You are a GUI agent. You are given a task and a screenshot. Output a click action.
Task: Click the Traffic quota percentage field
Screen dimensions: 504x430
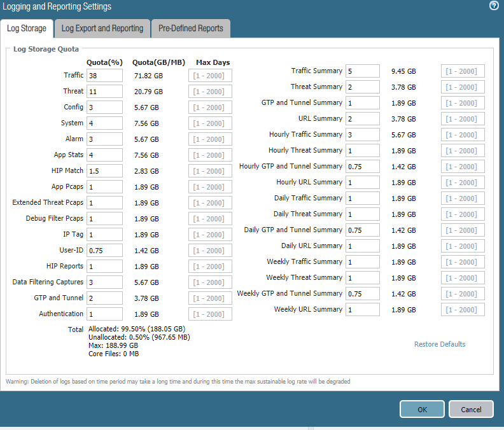click(x=105, y=76)
